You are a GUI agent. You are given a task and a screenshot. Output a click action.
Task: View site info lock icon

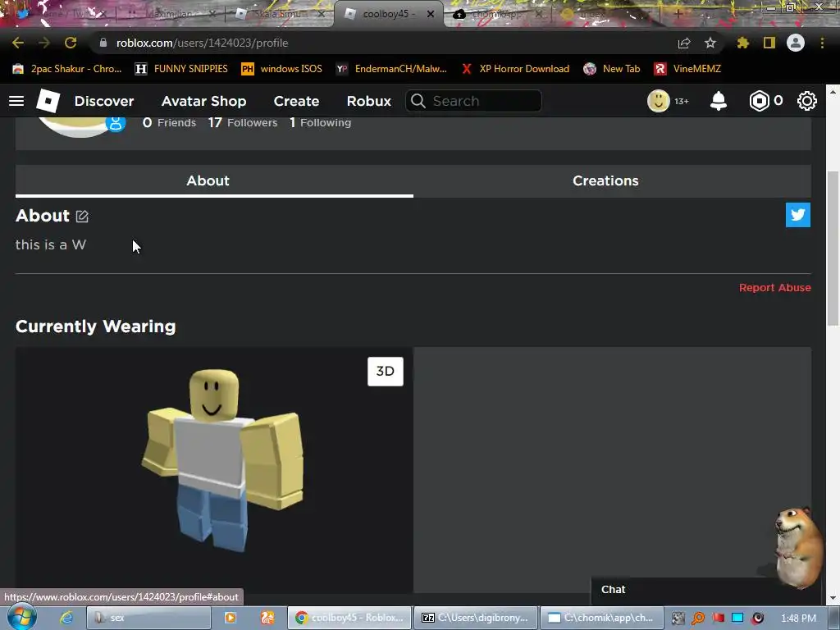click(x=103, y=43)
